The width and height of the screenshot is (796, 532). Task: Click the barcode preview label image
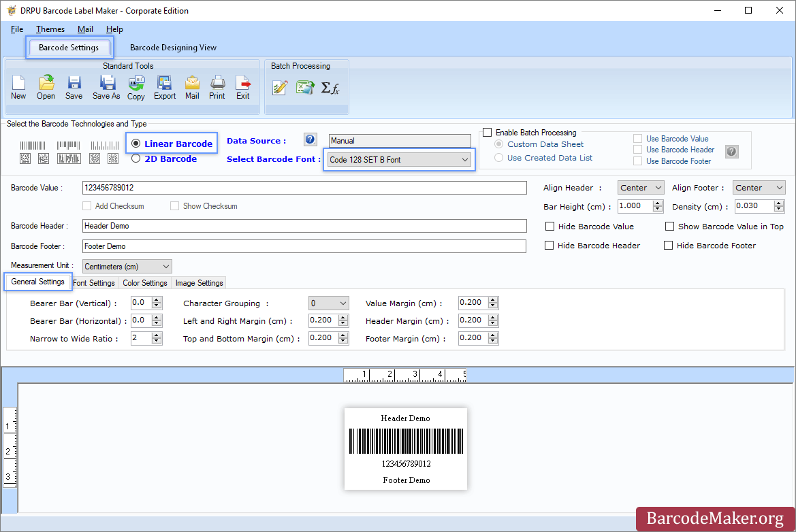coord(406,449)
